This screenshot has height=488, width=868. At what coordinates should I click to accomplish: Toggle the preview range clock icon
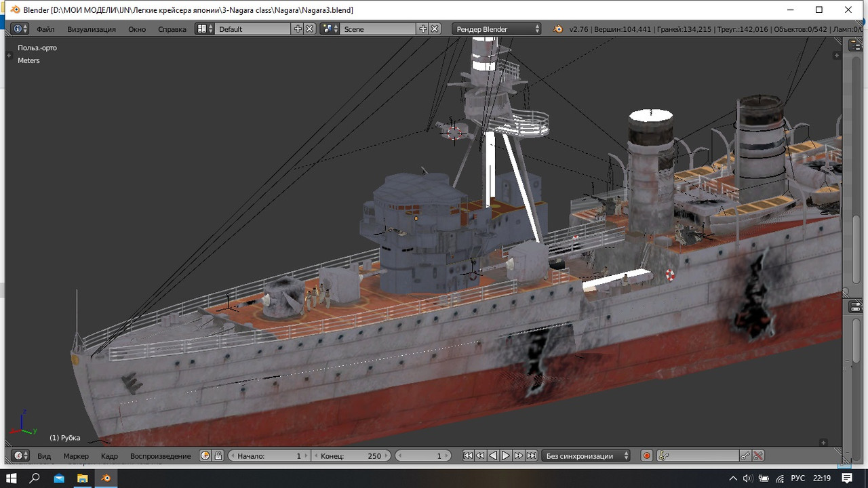[205, 456]
